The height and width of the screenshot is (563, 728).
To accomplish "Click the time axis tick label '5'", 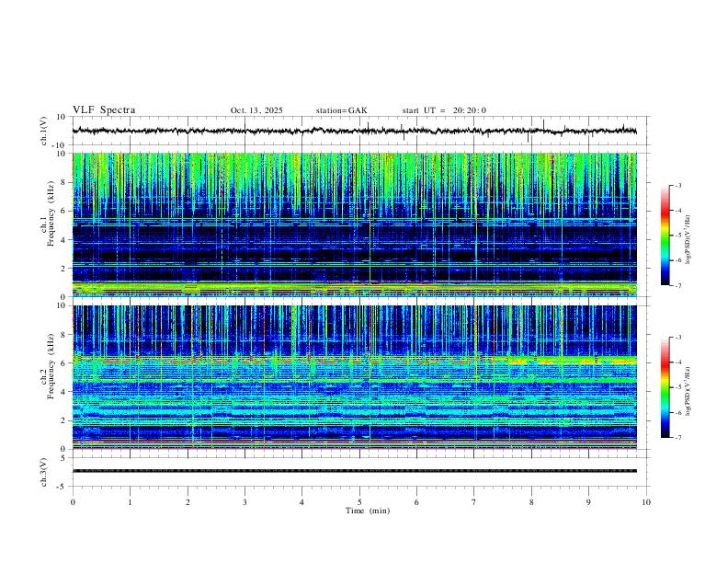I will [359, 502].
